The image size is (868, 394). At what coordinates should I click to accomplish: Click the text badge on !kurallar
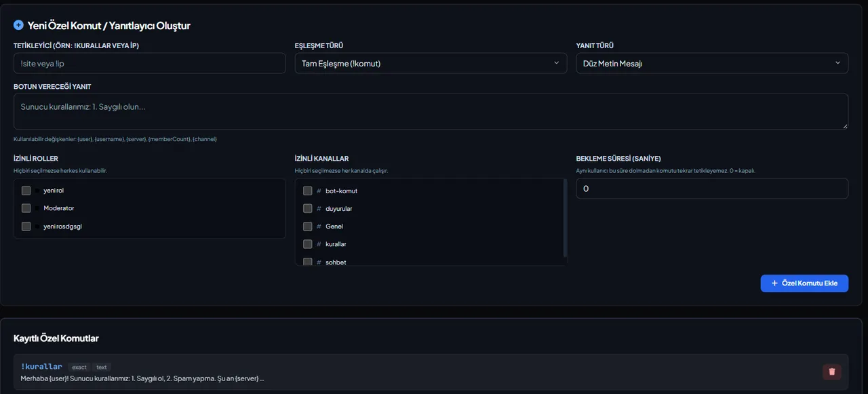click(102, 367)
